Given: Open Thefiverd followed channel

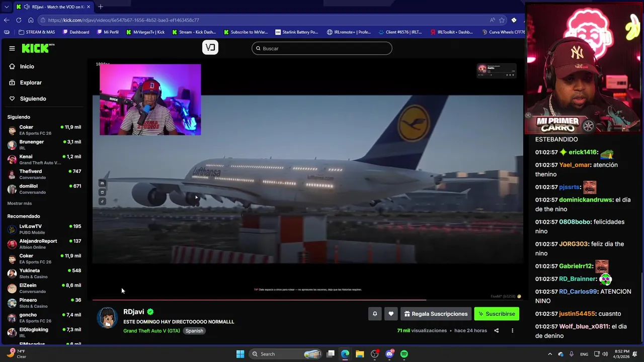Looking at the screenshot, I should click(x=44, y=174).
